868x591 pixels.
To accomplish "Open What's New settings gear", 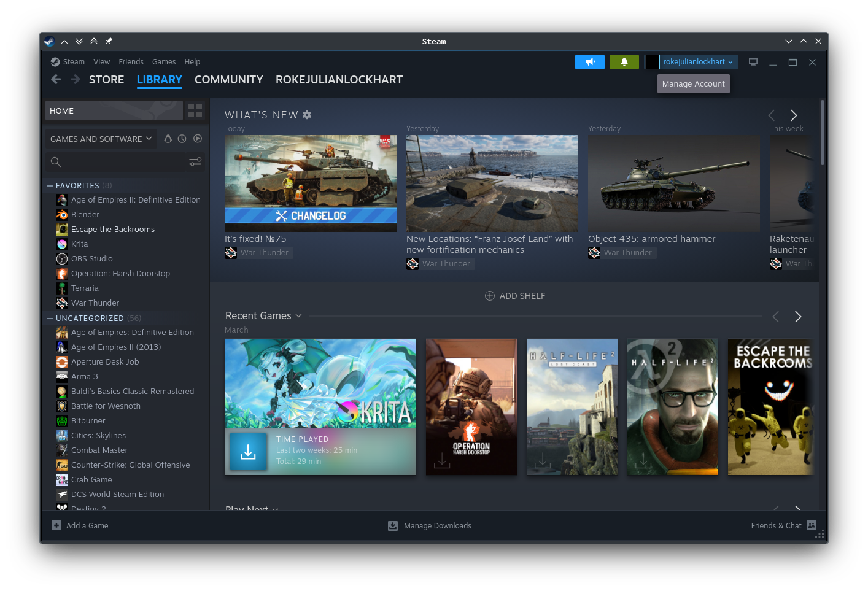I will coord(307,115).
